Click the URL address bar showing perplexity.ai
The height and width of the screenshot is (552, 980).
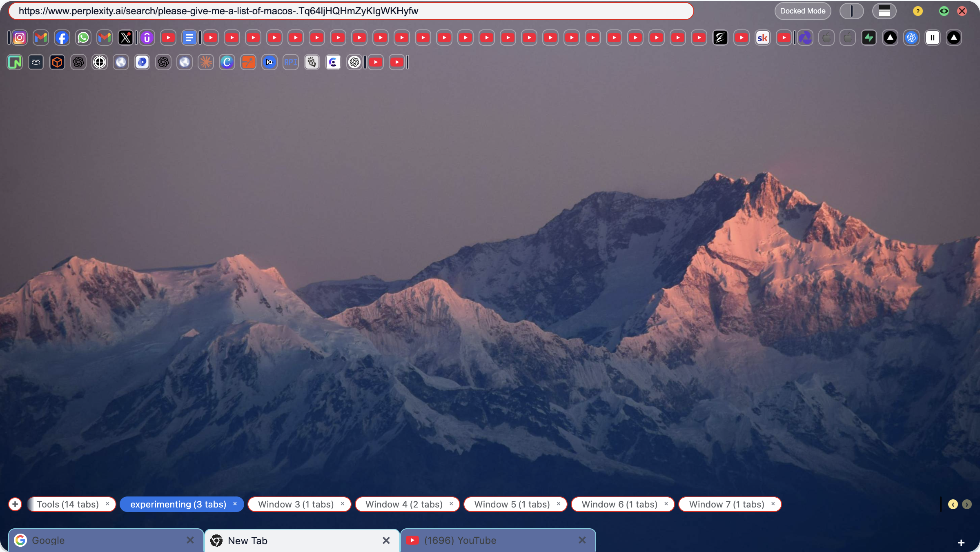coord(350,11)
